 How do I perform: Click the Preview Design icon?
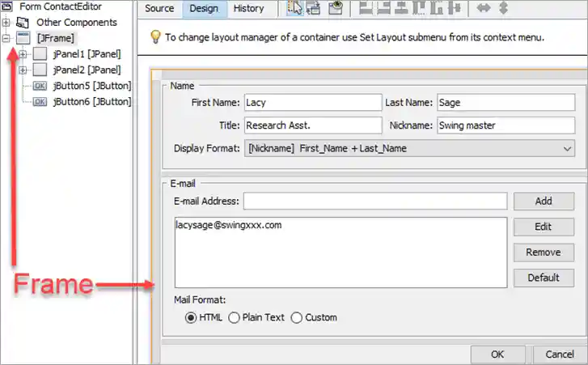pos(336,8)
